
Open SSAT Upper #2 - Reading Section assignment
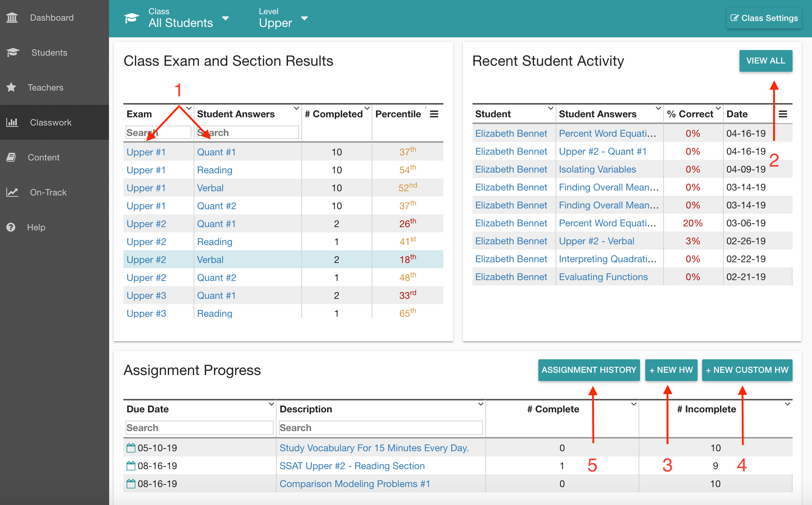[352, 466]
